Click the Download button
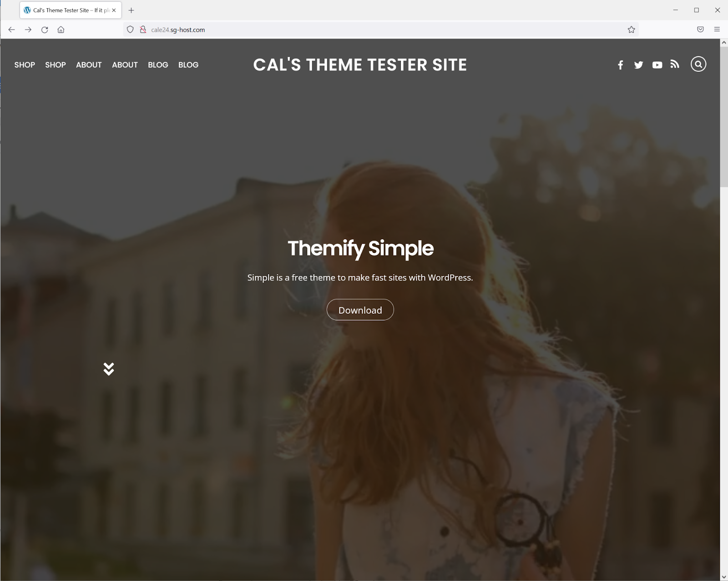 coord(360,310)
